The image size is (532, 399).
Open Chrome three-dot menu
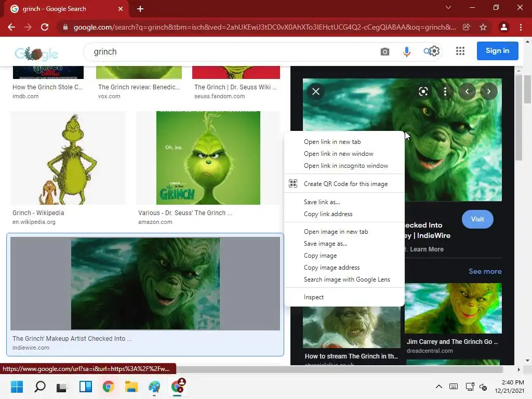(521, 27)
